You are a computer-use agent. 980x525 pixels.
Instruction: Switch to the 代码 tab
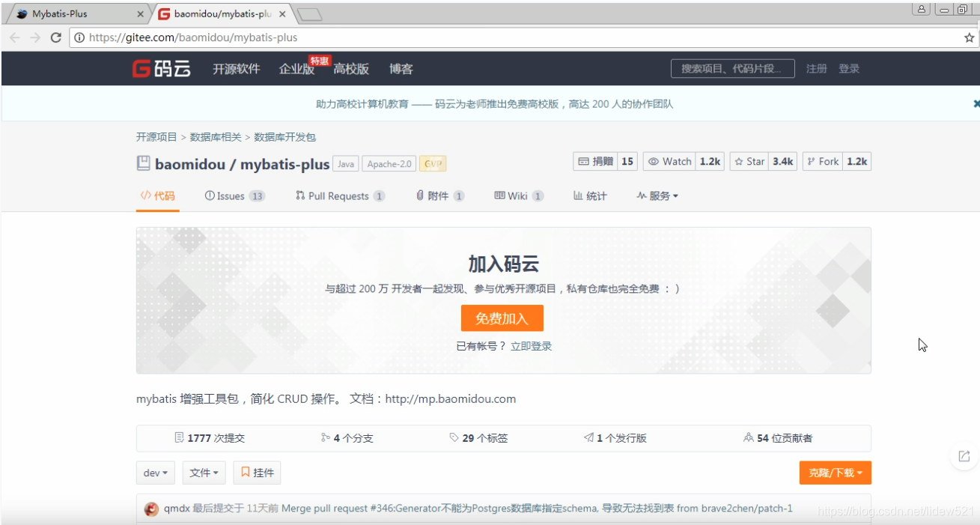(157, 195)
